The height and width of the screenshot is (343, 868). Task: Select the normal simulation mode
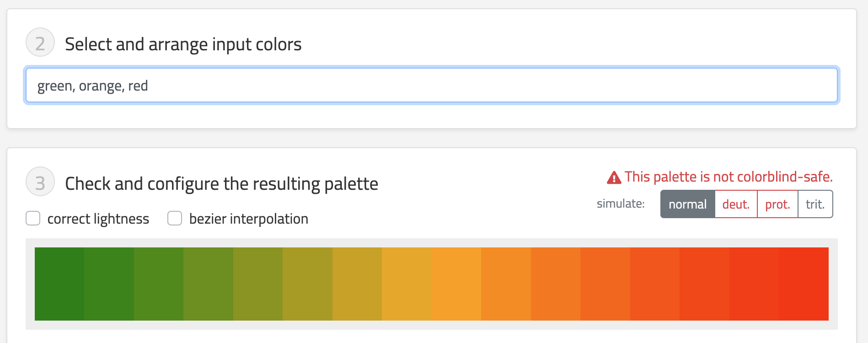pos(687,204)
